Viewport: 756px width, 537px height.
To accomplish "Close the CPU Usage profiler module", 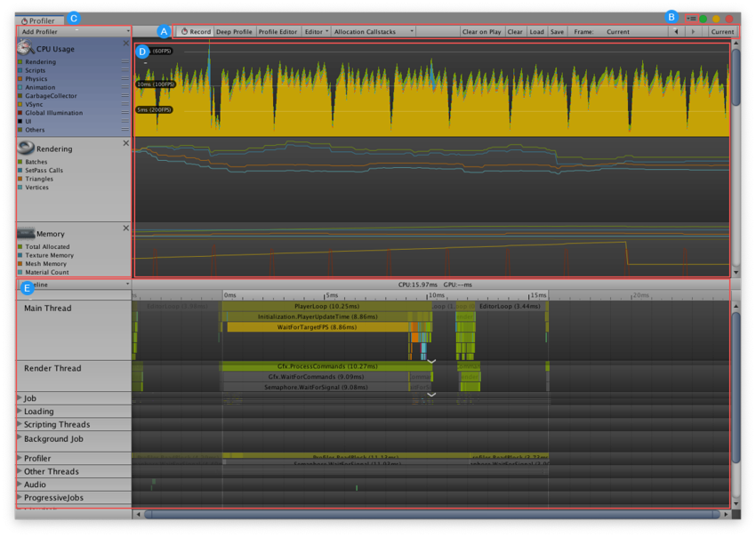I will [125, 44].
